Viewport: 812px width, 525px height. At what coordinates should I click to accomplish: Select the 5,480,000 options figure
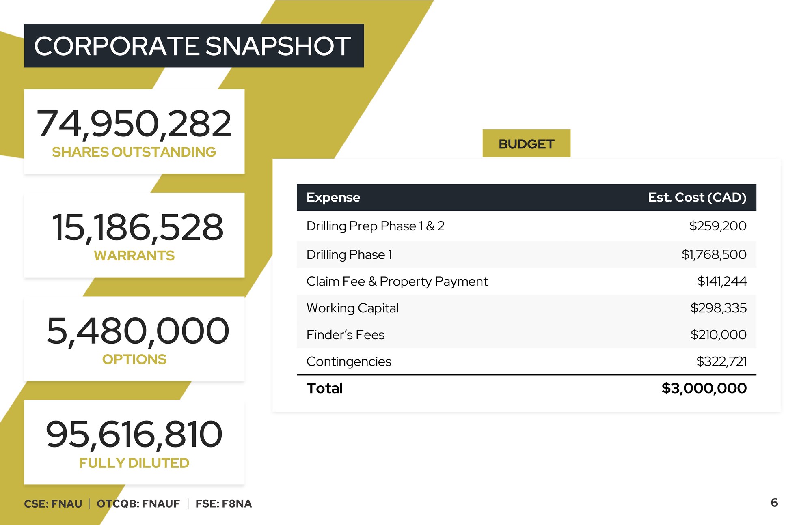coord(138,331)
